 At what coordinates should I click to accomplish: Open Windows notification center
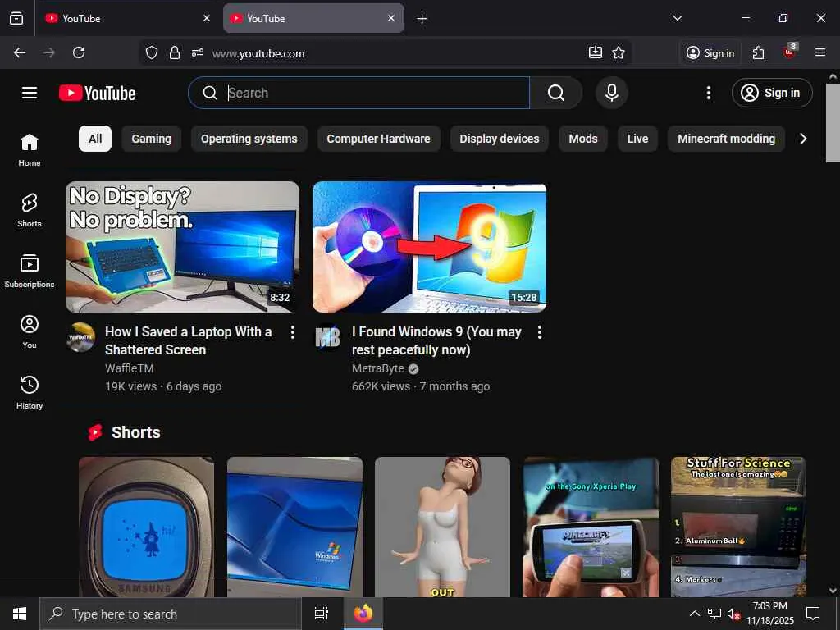click(x=813, y=614)
